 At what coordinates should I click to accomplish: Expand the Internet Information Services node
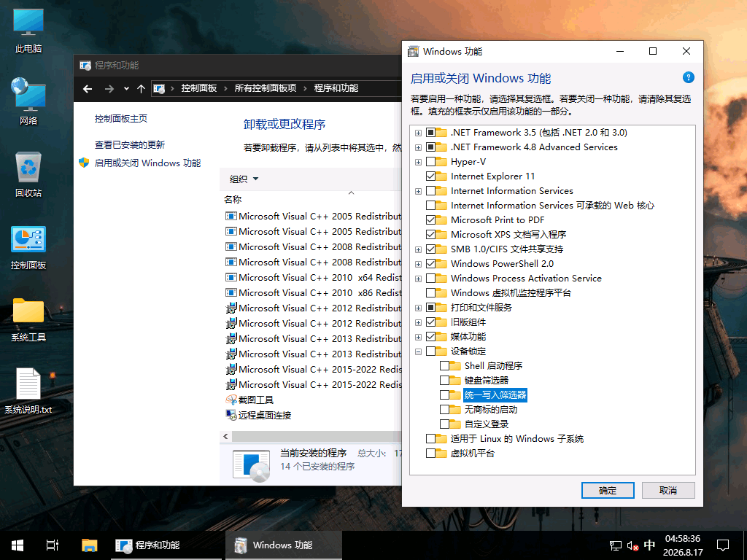418,192
